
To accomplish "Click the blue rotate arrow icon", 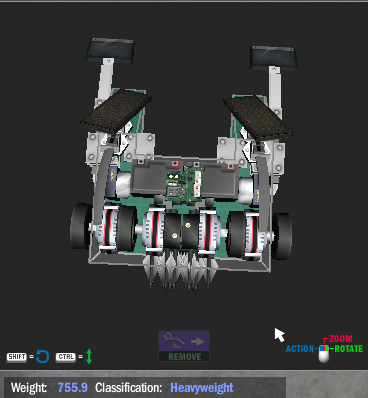I will coord(42,357).
